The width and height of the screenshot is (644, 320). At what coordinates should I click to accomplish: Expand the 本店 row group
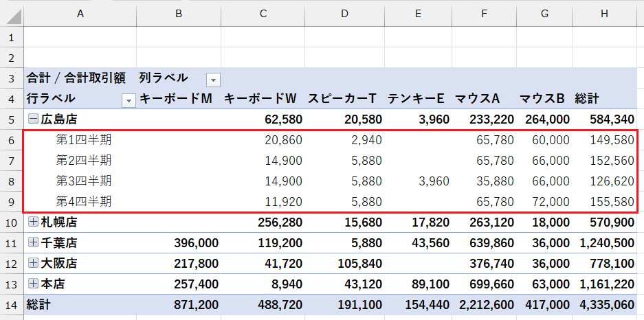[x=32, y=284]
